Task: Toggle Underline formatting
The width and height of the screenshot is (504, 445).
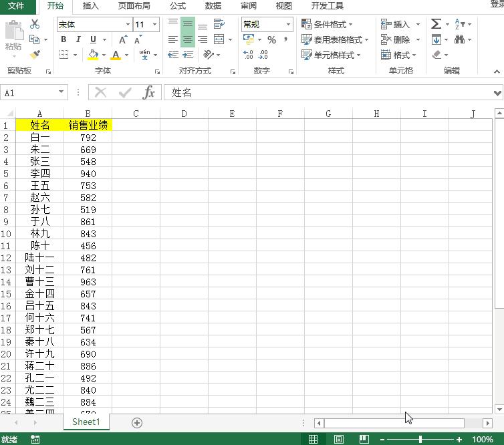Action: click(93, 39)
